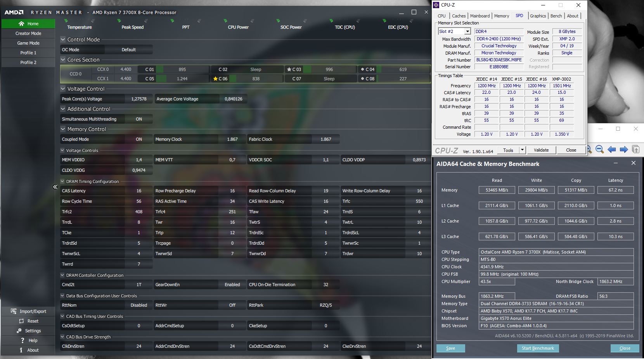
Task: Open Home view in Ryzen Master sidebar
Action: click(x=28, y=24)
